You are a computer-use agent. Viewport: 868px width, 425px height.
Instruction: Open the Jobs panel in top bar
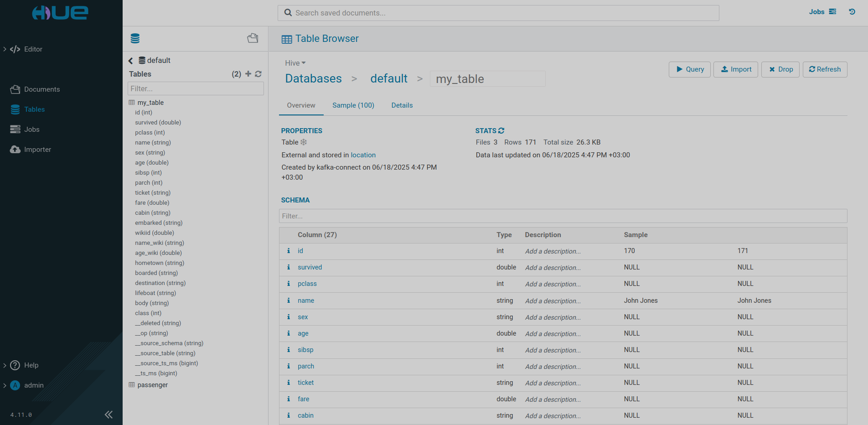click(822, 12)
